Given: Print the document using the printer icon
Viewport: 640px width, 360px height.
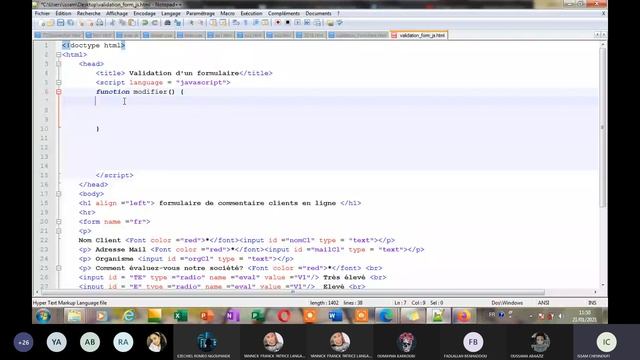Looking at the screenshot, I should 100,23.
